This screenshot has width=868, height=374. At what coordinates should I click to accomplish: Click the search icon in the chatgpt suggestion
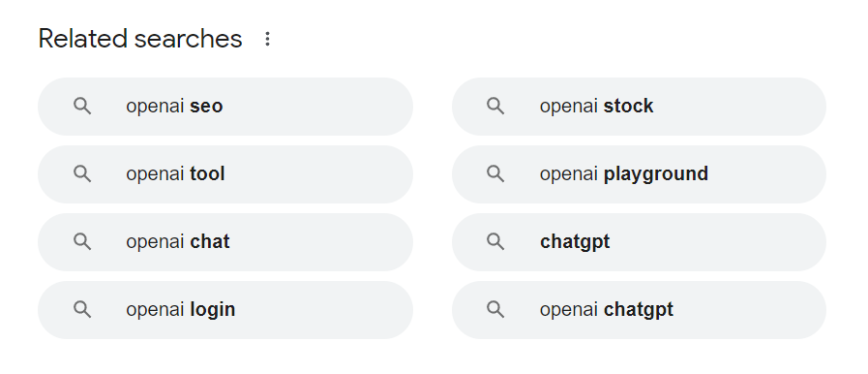pos(495,241)
